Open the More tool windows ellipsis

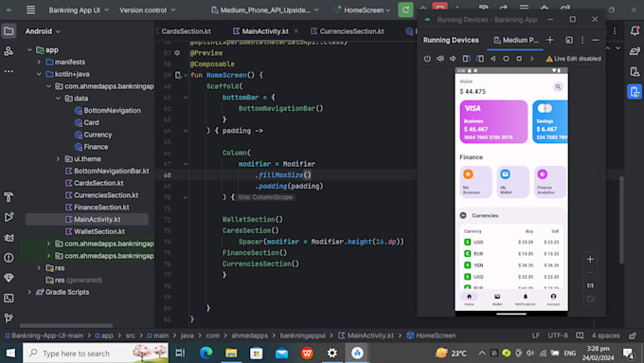click(x=9, y=71)
